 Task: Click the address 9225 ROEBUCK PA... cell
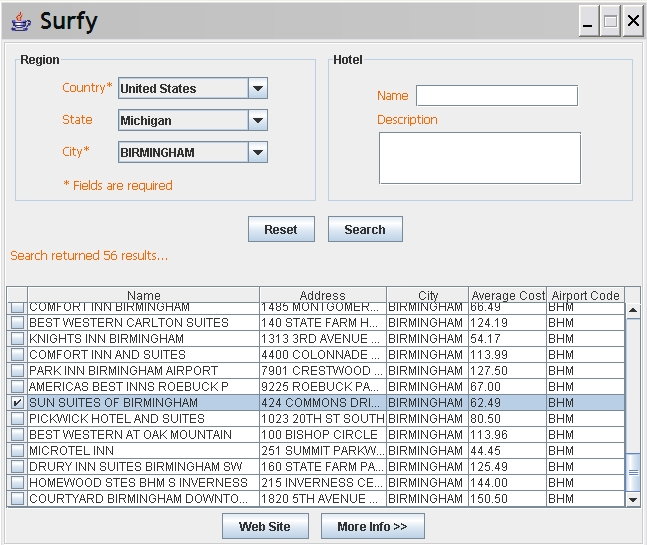tap(323, 387)
